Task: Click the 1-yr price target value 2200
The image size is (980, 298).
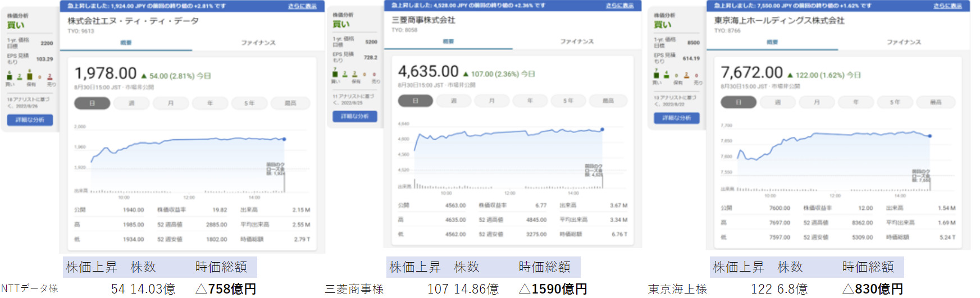Action: tap(47, 43)
